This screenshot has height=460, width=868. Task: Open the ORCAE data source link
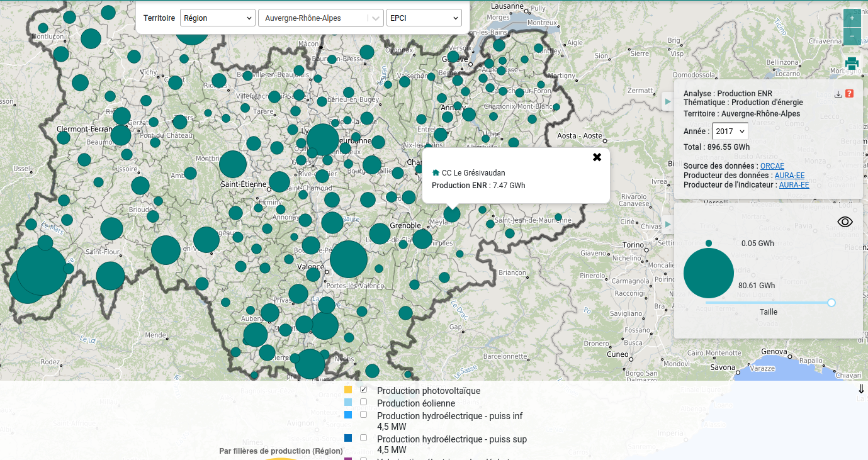tap(772, 166)
